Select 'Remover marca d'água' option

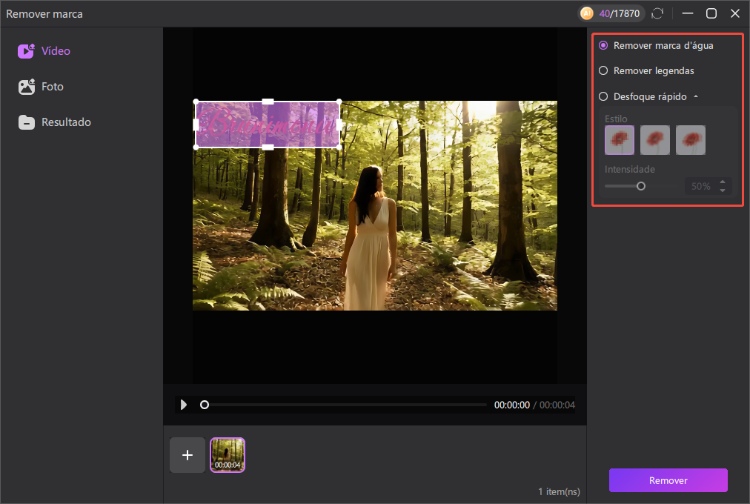(x=656, y=45)
